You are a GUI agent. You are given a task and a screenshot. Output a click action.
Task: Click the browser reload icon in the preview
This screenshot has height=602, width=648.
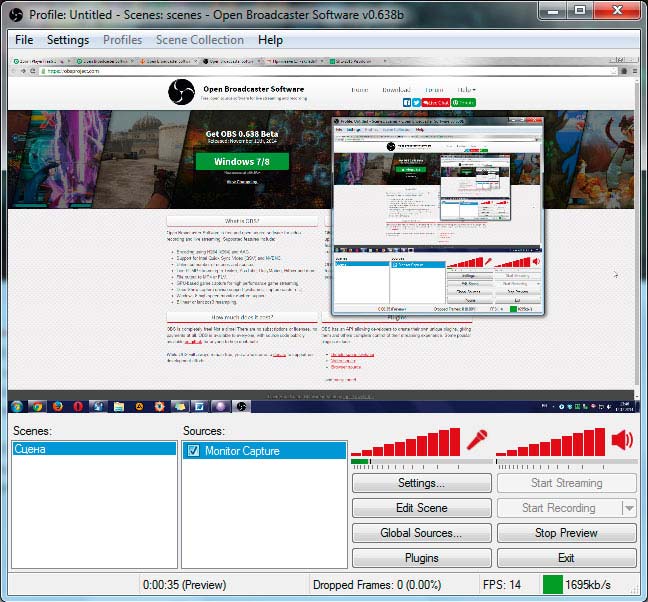click(33, 71)
